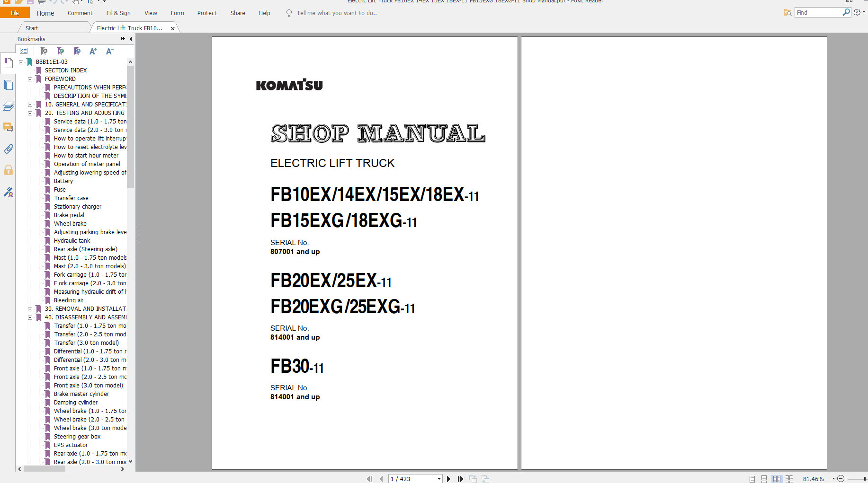Open the Battery bookmark
This screenshot has height=483, width=868.
tap(63, 181)
